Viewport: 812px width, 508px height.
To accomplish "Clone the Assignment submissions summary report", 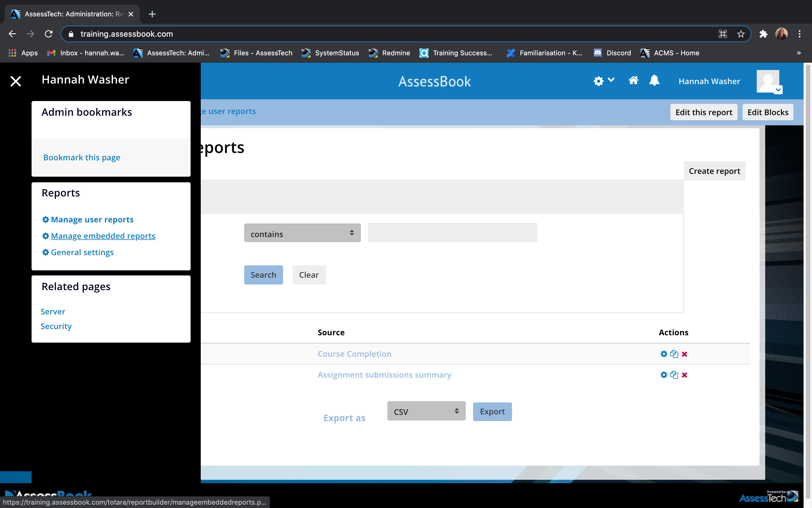I will pyautogui.click(x=674, y=375).
